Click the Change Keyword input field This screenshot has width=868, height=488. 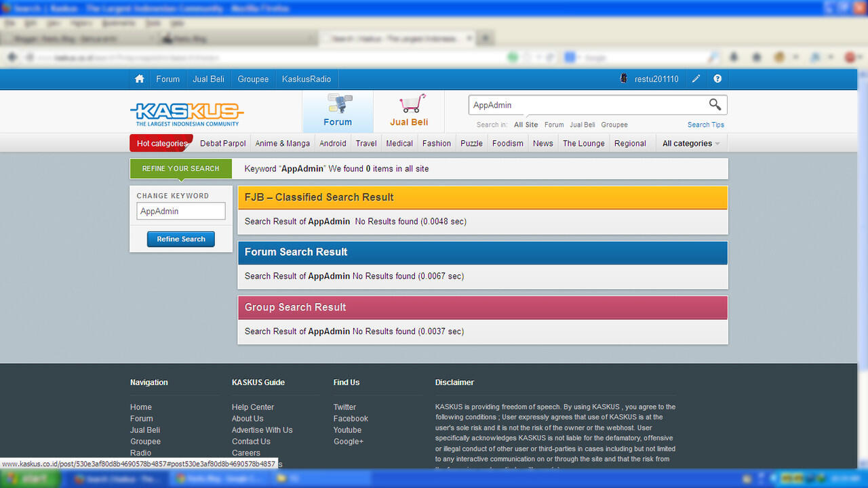[181, 211]
